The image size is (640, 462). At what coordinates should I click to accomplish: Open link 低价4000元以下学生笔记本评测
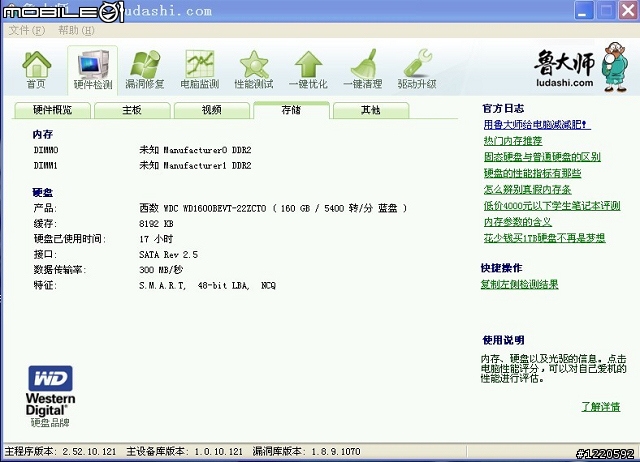point(552,206)
